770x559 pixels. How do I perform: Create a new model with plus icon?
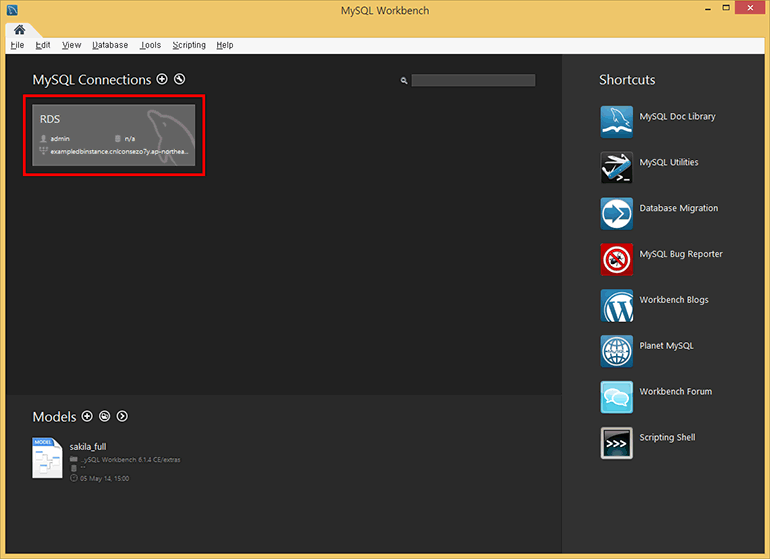(x=87, y=416)
